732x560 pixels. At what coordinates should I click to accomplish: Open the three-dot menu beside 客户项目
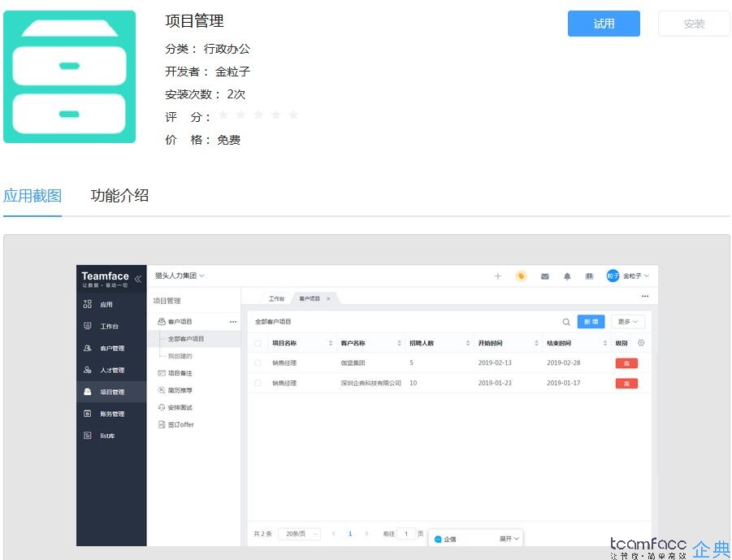coord(233,322)
